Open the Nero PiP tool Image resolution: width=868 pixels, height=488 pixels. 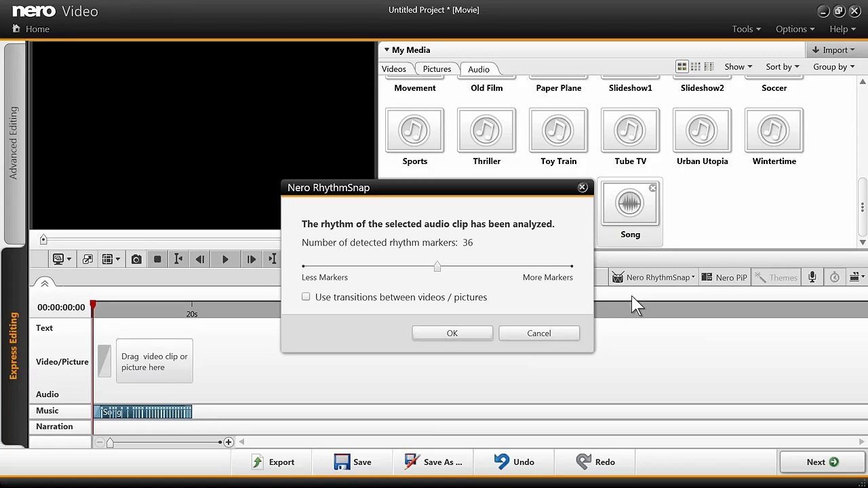(724, 277)
